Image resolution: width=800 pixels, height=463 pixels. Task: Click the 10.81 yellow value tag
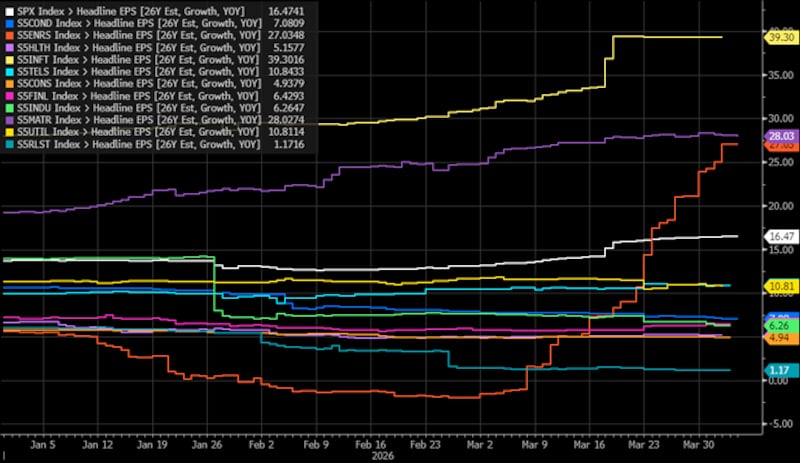[779, 286]
